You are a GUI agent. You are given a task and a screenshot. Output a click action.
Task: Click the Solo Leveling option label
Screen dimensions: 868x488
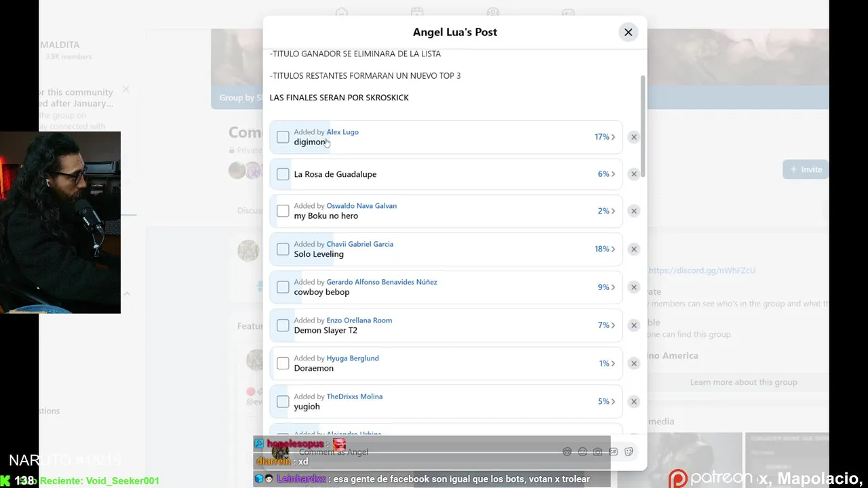point(319,254)
